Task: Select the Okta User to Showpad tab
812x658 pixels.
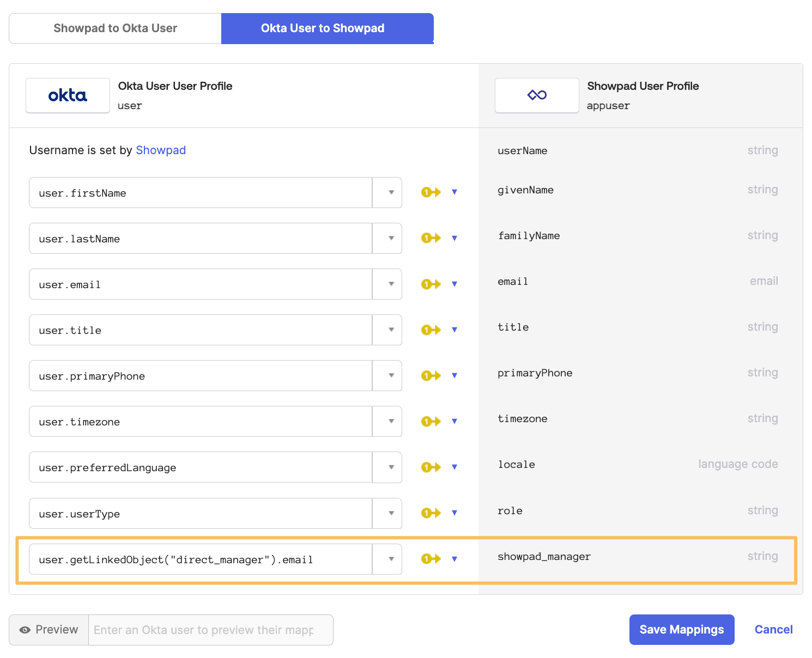Action: click(328, 28)
